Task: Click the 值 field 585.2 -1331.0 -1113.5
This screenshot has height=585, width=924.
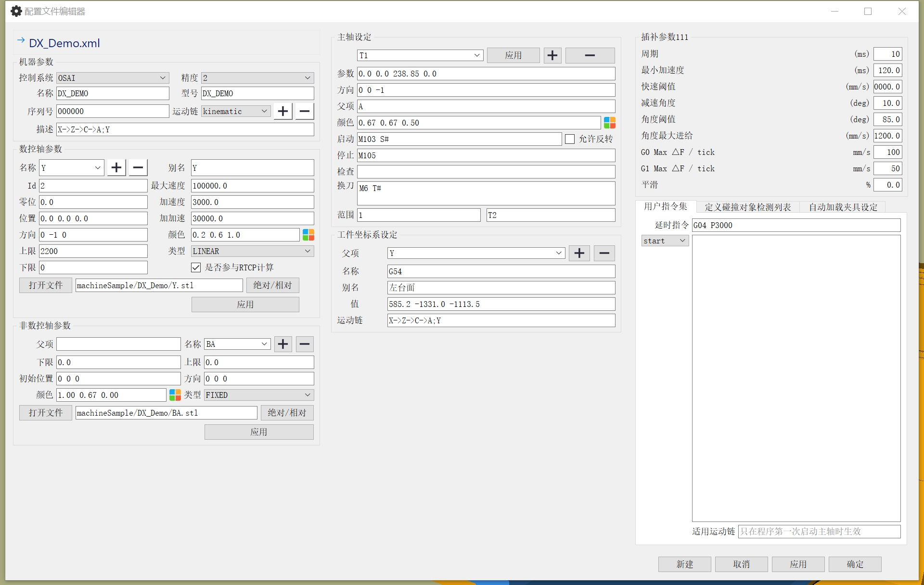Action: tap(501, 304)
